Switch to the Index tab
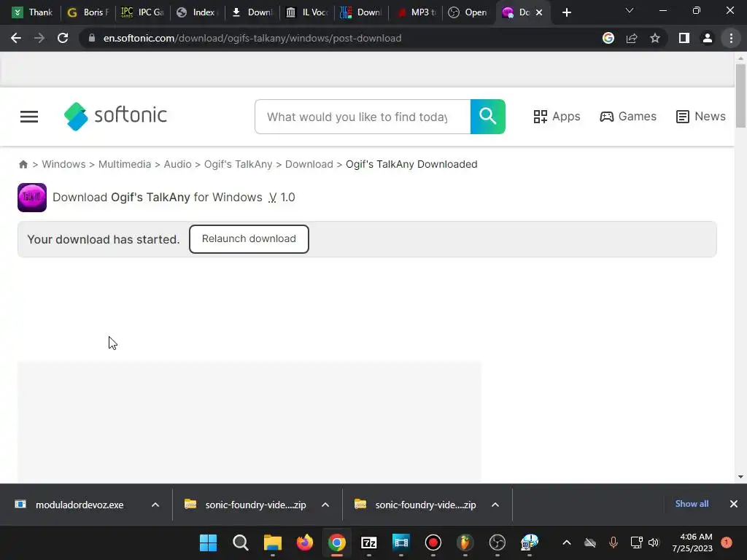The width and height of the screenshot is (747, 560). [x=197, y=12]
